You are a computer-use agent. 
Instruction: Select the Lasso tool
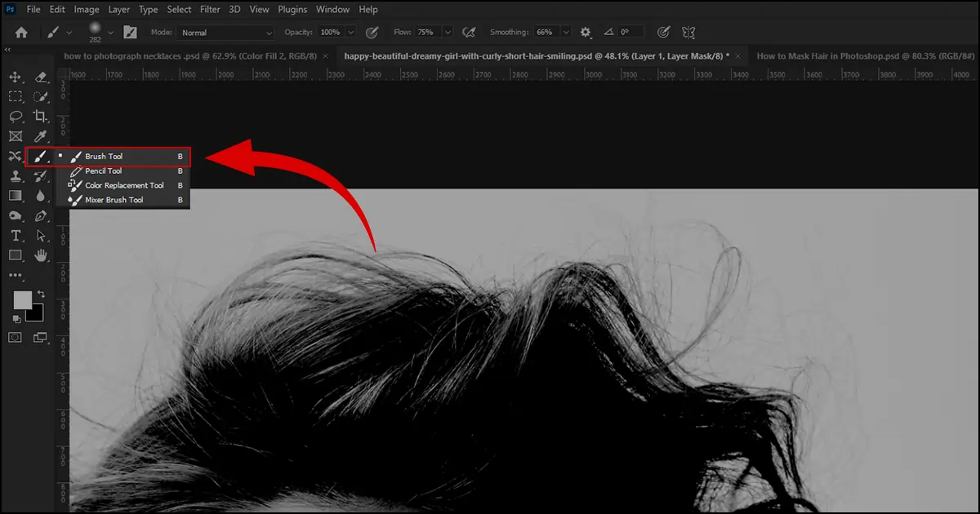15,117
